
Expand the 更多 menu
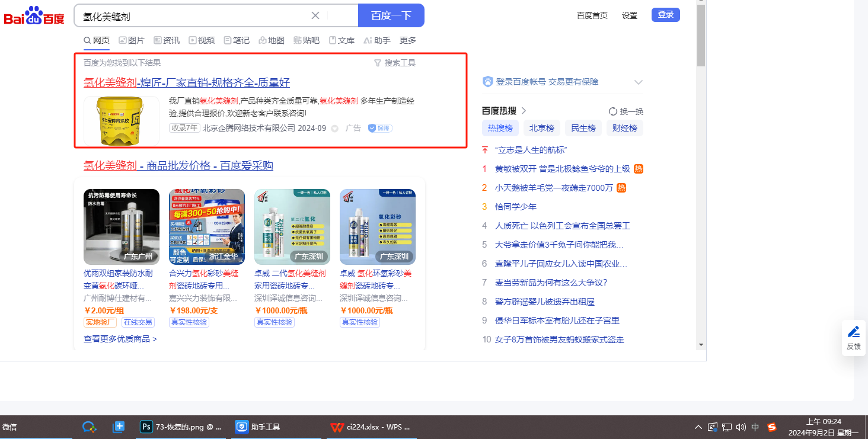(408, 40)
